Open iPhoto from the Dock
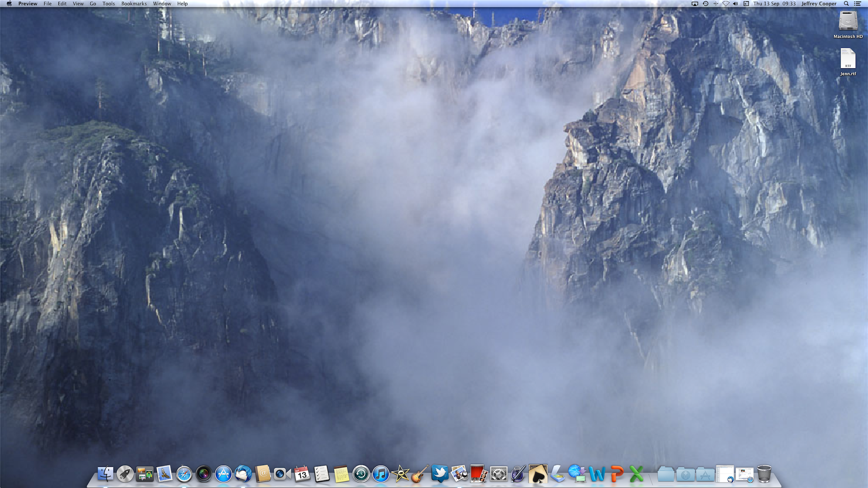The image size is (868, 488). (x=459, y=474)
